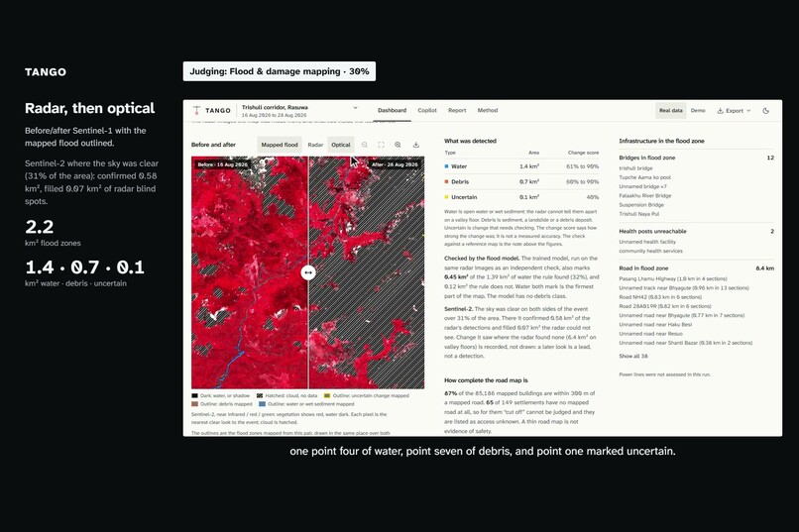Click 'Unnamed road near Shanti Bazar' entry
Image resolution: width=799 pixels, height=532 pixels.
click(x=685, y=343)
